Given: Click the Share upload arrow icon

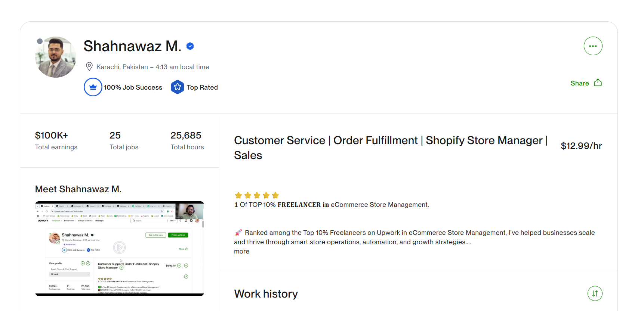Looking at the screenshot, I should [x=598, y=83].
